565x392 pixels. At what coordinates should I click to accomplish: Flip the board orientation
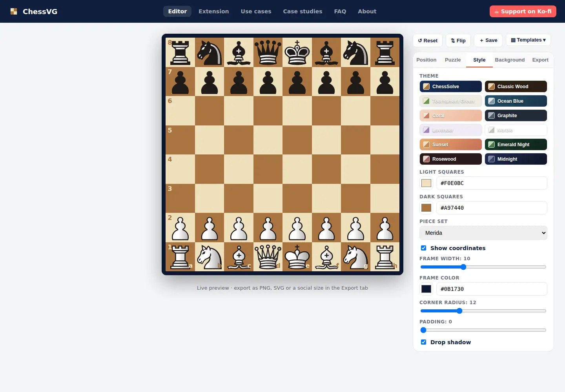tap(458, 40)
